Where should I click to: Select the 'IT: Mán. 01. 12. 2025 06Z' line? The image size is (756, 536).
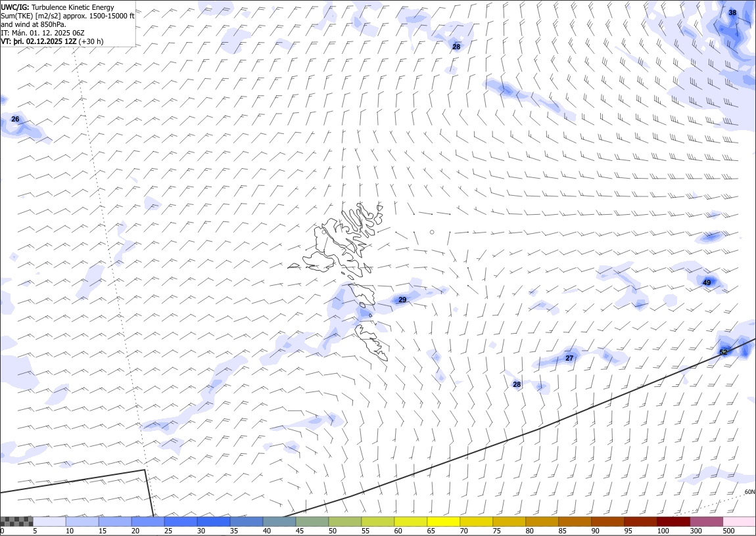43,33
